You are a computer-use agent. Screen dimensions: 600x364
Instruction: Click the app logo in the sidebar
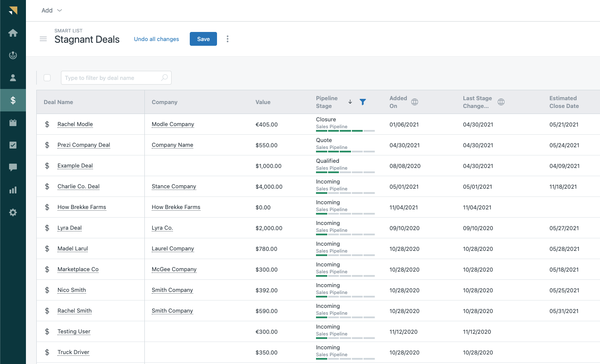tap(13, 10)
